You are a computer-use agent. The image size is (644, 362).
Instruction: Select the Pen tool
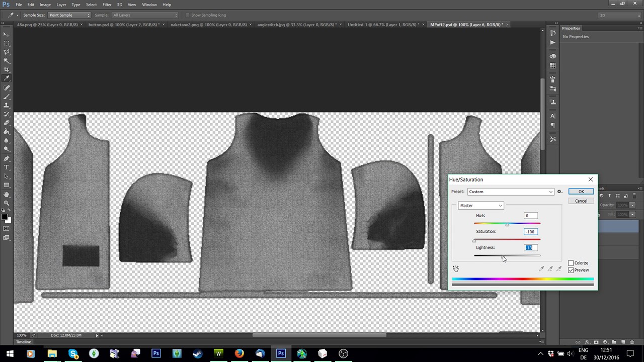coord(7,159)
